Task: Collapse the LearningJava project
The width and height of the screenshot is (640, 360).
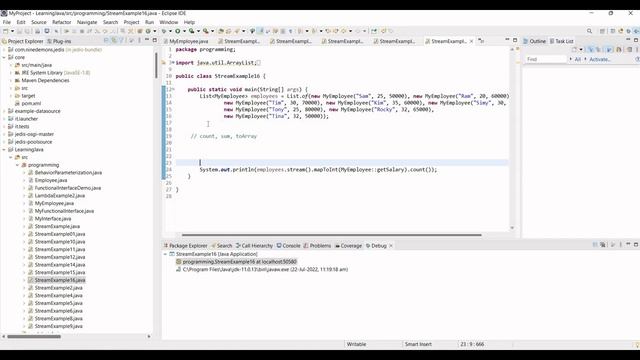Action: (4, 150)
